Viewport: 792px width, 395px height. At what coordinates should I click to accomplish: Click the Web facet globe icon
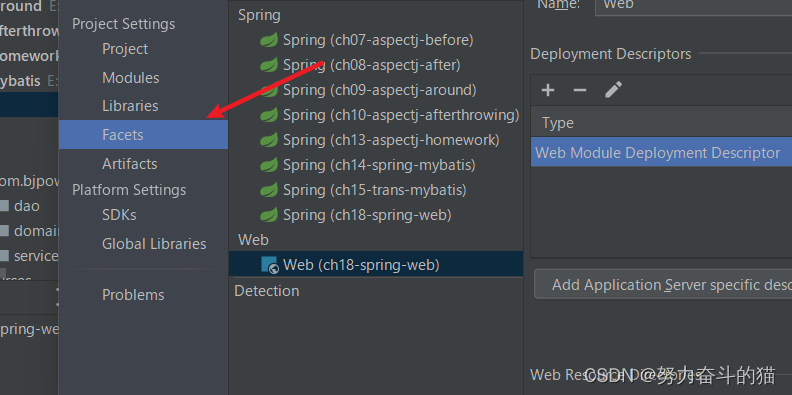[x=270, y=265]
